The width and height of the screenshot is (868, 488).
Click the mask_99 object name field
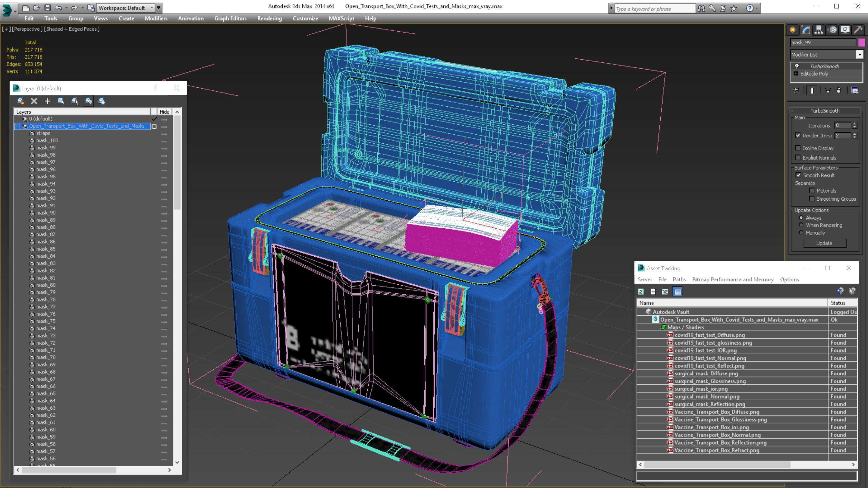[x=822, y=42]
